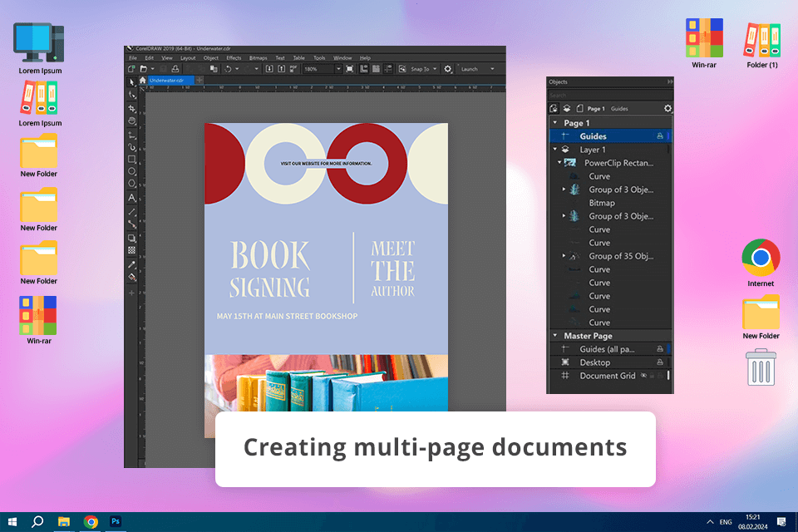Switch to the Underwater.cdr document tab
The image size is (798, 532).
[171, 81]
